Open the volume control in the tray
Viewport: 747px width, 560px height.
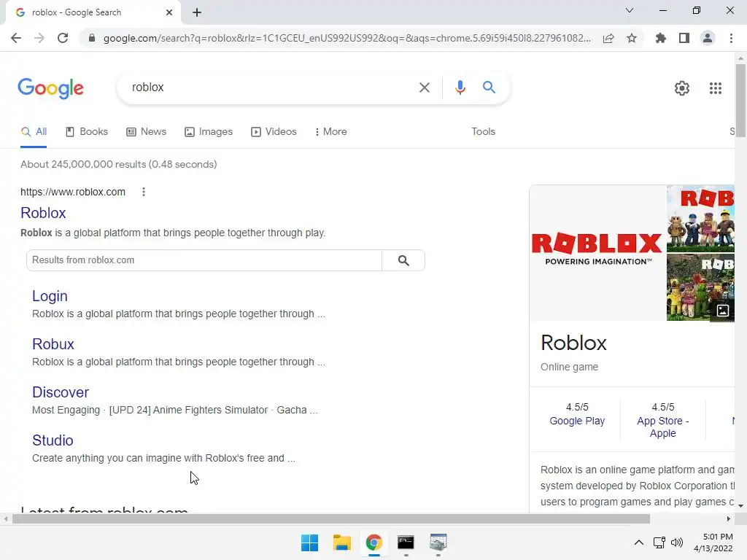[676, 542]
